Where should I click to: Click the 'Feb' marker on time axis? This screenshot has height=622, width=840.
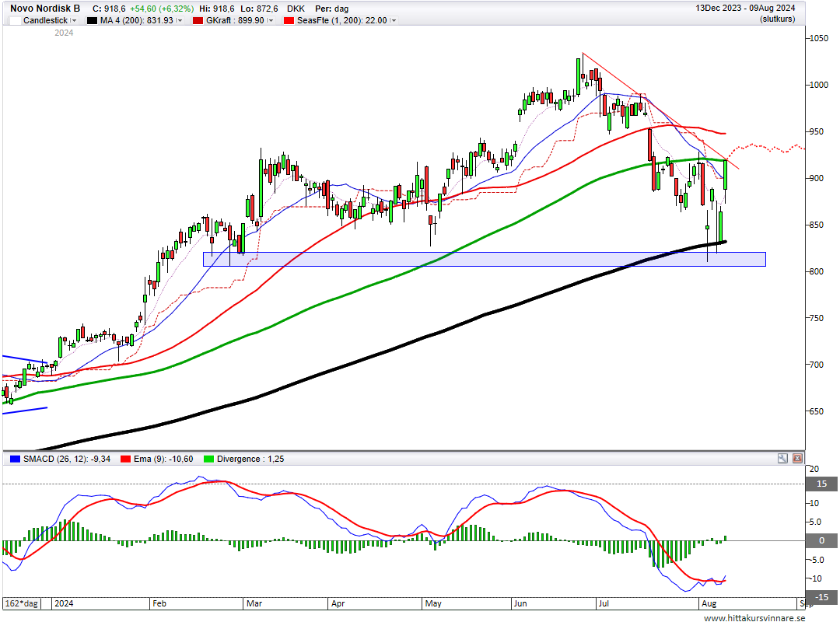click(159, 603)
